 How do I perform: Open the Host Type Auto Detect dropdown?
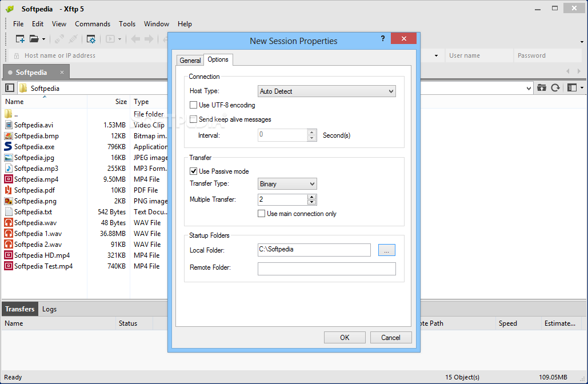(x=327, y=91)
